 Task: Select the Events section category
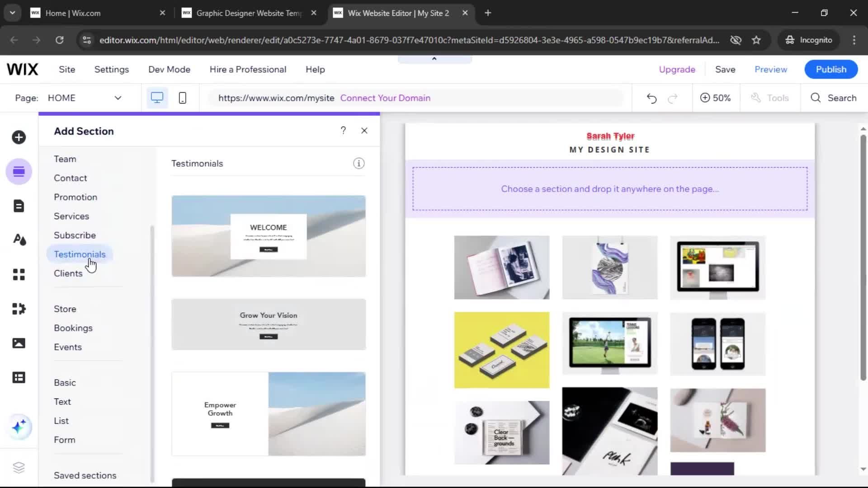coord(68,347)
